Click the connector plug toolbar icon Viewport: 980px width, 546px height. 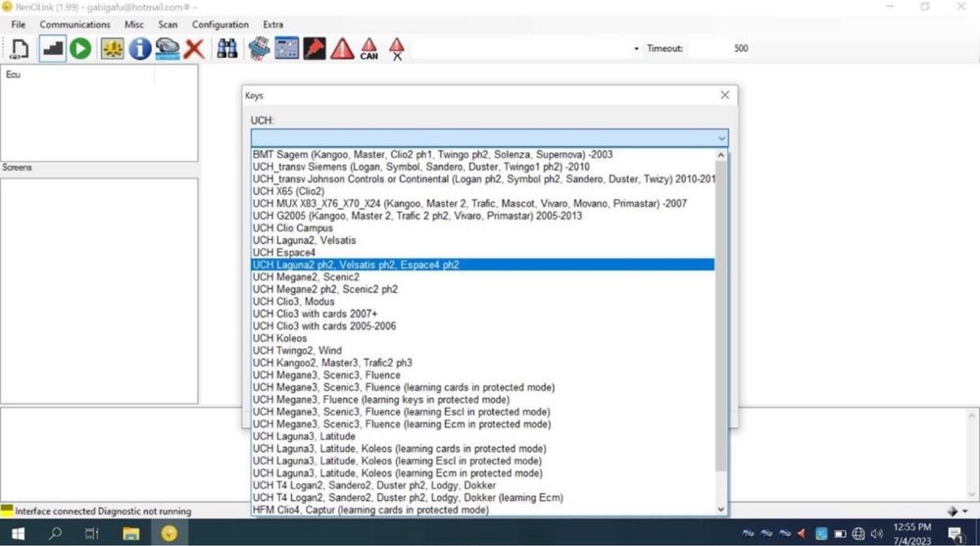coord(259,49)
